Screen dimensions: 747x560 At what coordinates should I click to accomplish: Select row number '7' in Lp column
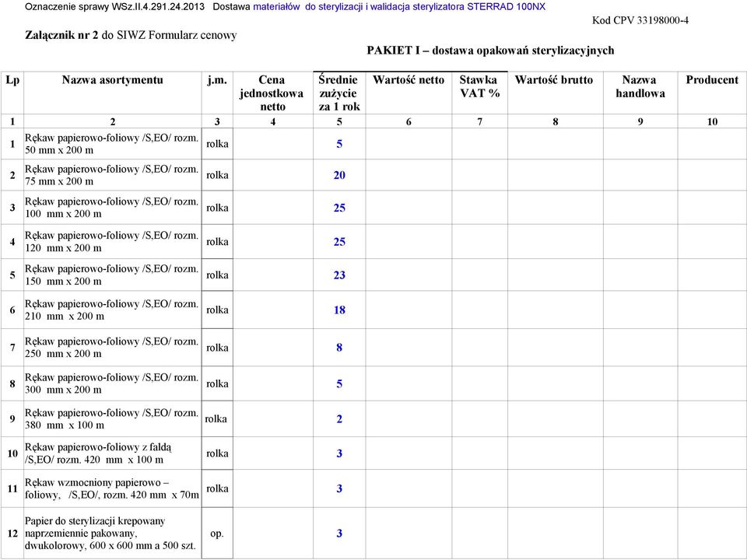[12, 348]
